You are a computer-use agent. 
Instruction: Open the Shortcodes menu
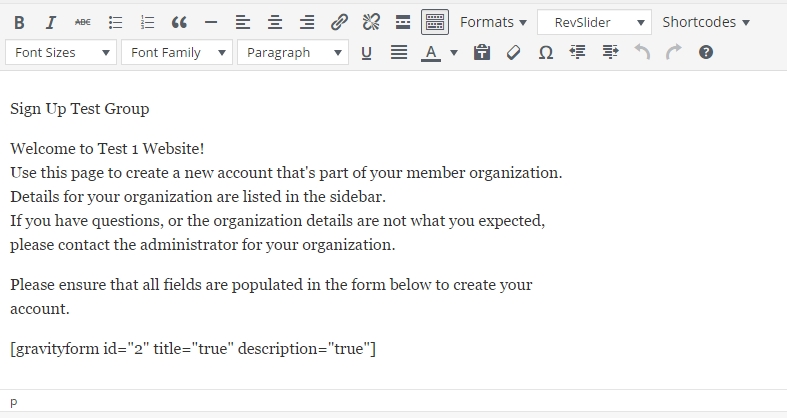pos(705,22)
